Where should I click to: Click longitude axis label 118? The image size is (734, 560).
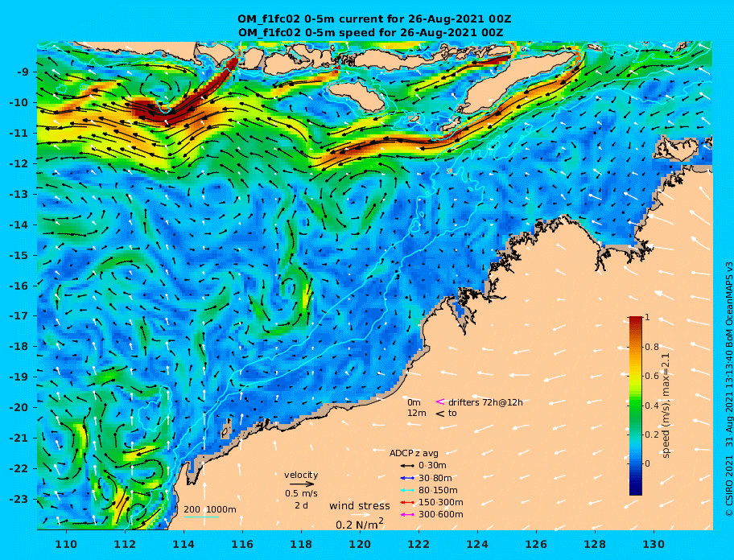tap(301, 544)
